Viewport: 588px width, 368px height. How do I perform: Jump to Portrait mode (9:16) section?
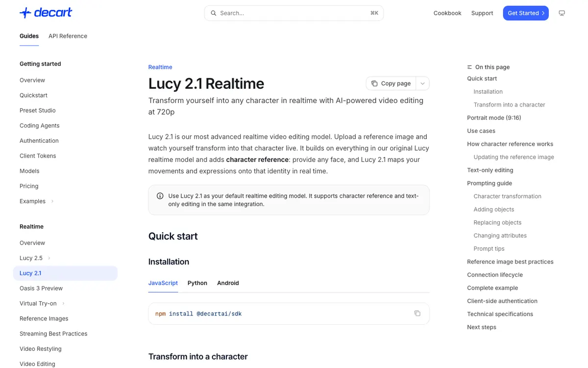[x=494, y=118]
